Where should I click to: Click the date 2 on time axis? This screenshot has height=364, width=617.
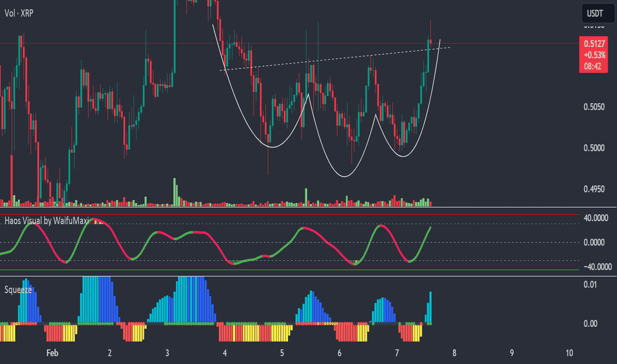click(109, 353)
